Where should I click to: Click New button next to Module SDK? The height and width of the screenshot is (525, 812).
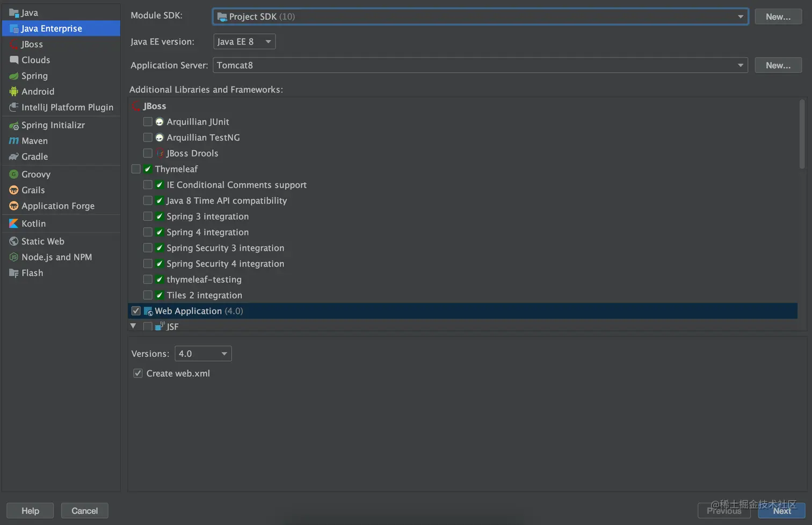[778, 17]
